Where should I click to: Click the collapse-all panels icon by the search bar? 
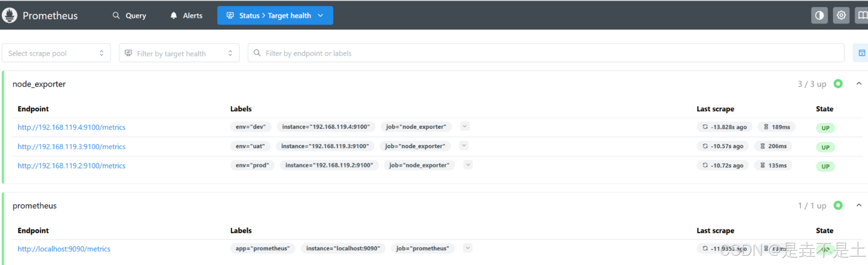pyautogui.click(x=862, y=53)
